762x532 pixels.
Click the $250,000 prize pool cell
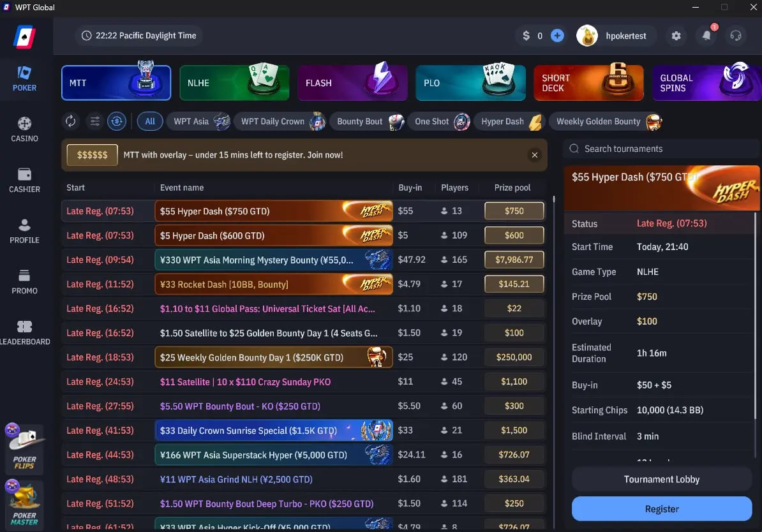(514, 357)
